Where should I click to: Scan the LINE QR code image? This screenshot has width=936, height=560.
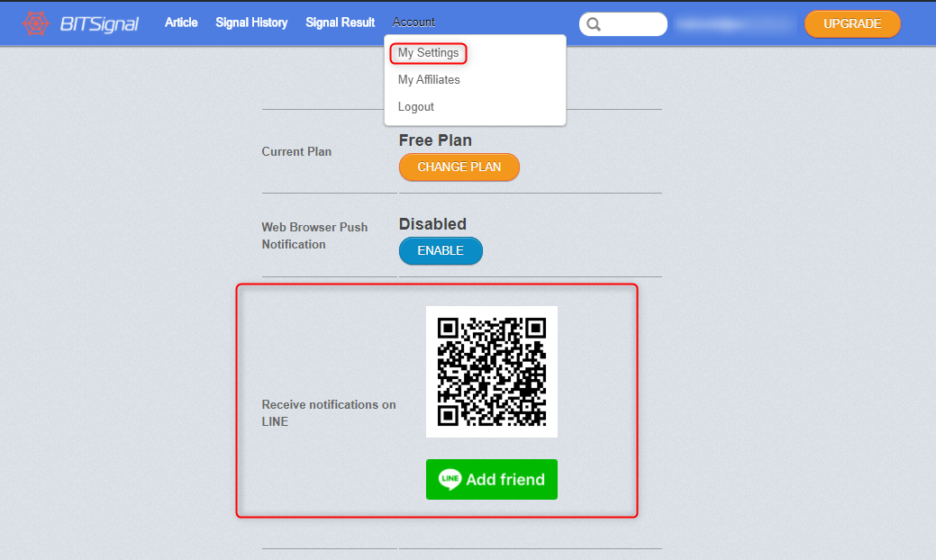tap(492, 372)
